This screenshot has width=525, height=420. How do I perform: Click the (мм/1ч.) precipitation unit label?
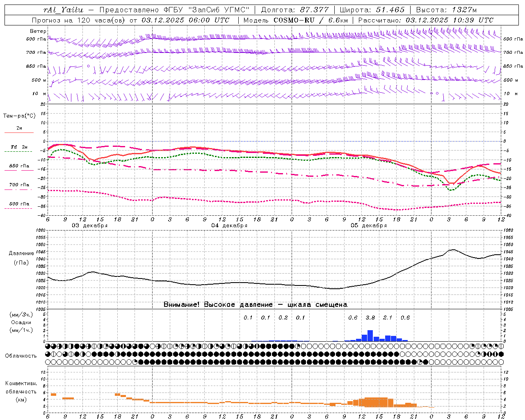pyautogui.click(x=21, y=330)
